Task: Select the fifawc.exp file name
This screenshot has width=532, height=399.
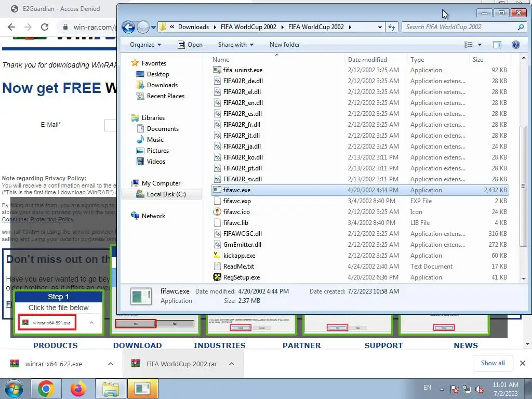Action: (237, 201)
